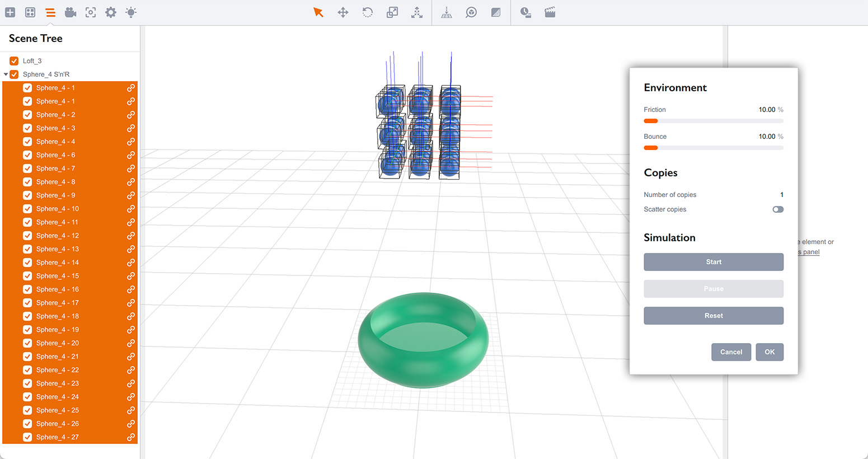Image resolution: width=868 pixels, height=459 pixels.
Task: Click the focus selection icon
Action: click(90, 12)
